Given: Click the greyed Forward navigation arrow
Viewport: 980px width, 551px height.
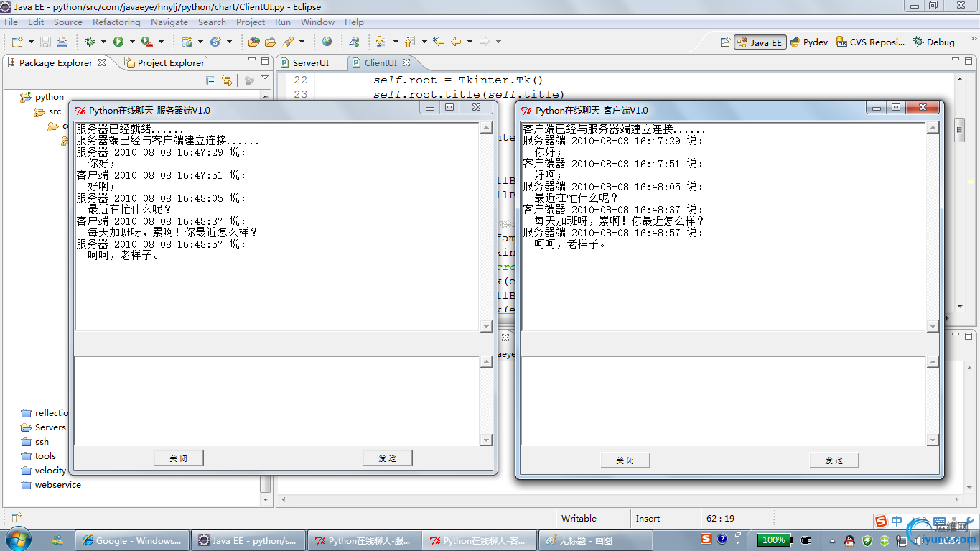Looking at the screenshot, I should tap(485, 42).
